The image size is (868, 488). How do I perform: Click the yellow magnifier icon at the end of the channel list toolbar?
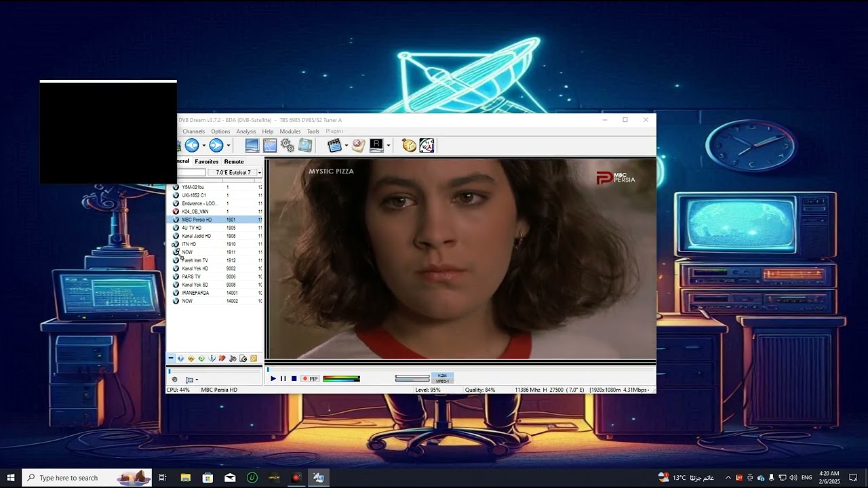pyautogui.click(x=254, y=359)
